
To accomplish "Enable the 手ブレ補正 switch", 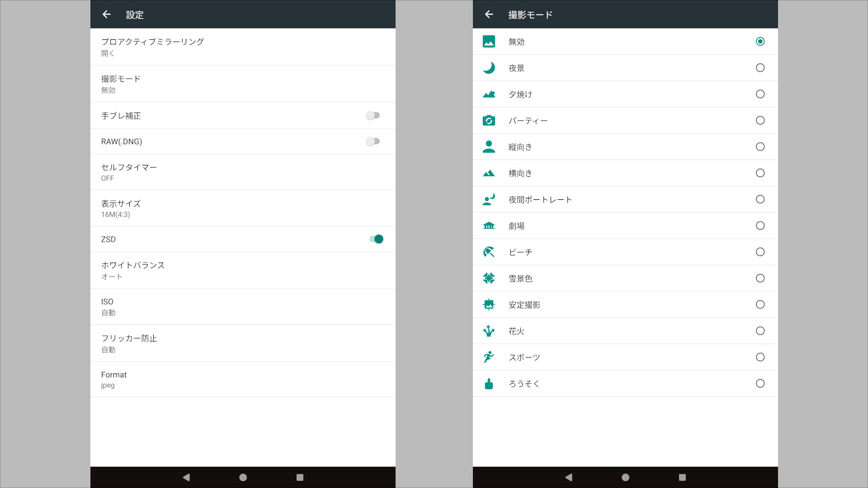I will point(373,115).
